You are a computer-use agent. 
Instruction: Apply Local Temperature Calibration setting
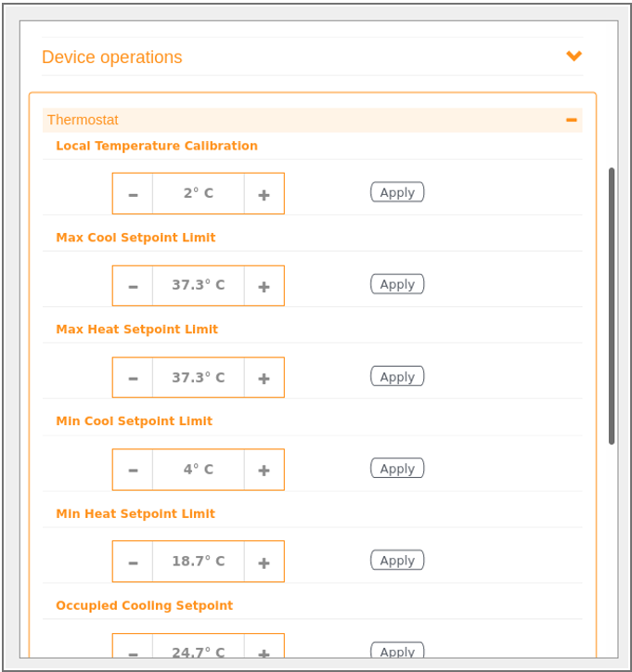pos(397,192)
